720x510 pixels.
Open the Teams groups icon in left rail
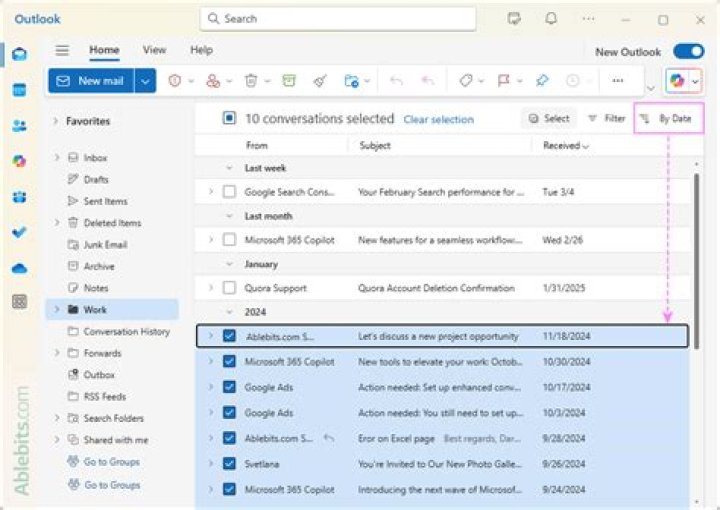coord(19,197)
